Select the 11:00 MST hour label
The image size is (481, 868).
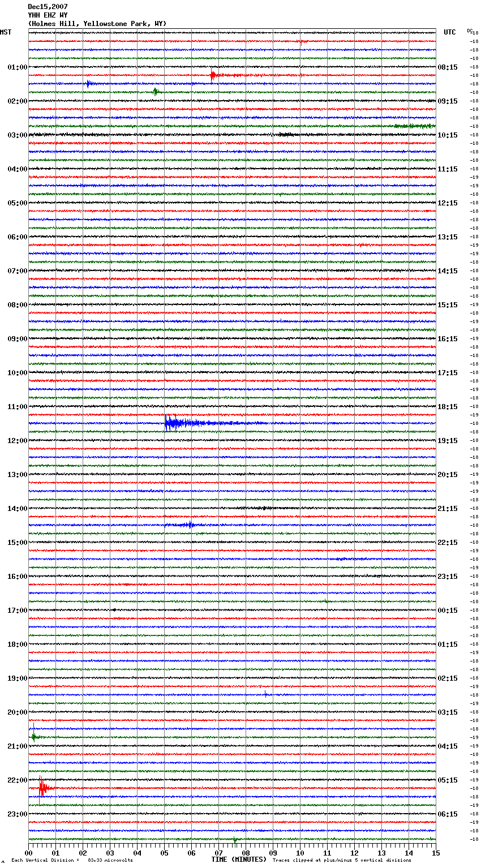click(18, 407)
